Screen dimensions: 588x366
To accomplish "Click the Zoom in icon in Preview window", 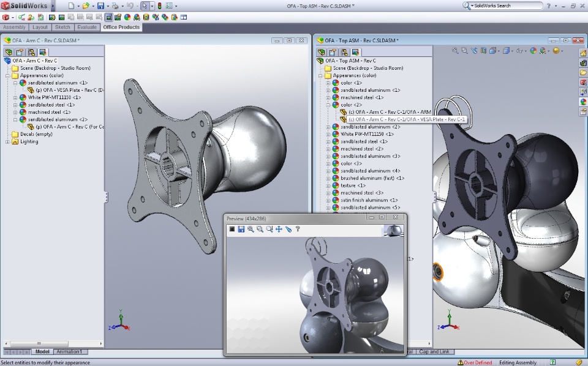I will [251, 229].
